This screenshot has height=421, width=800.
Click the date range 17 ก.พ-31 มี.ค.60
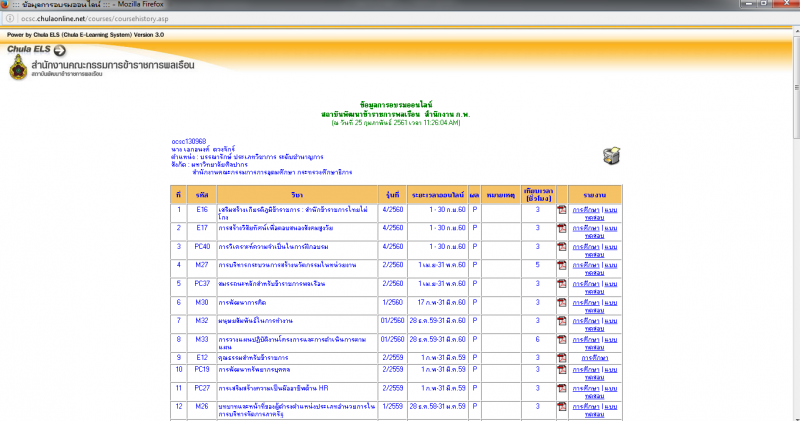coord(441,303)
